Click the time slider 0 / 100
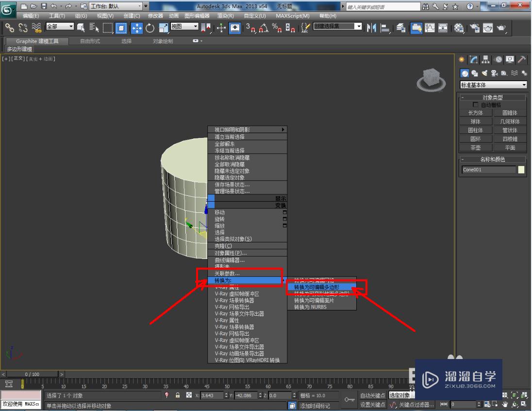The image size is (532, 411). tap(32, 374)
